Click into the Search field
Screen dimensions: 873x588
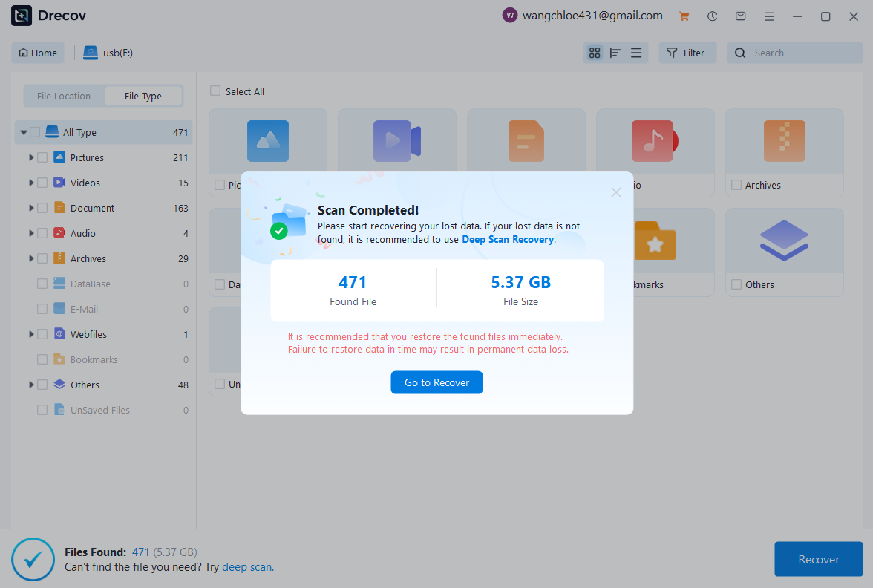tap(802, 53)
